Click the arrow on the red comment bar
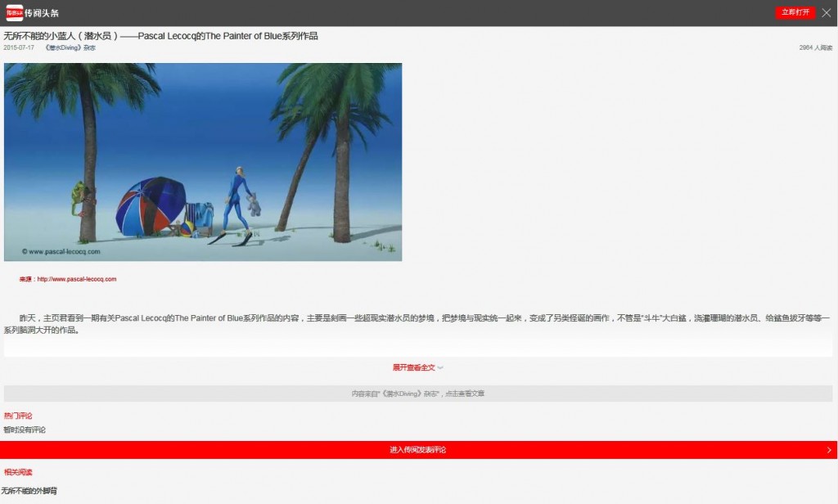Viewport: 838px width, 504px height. (x=829, y=450)
